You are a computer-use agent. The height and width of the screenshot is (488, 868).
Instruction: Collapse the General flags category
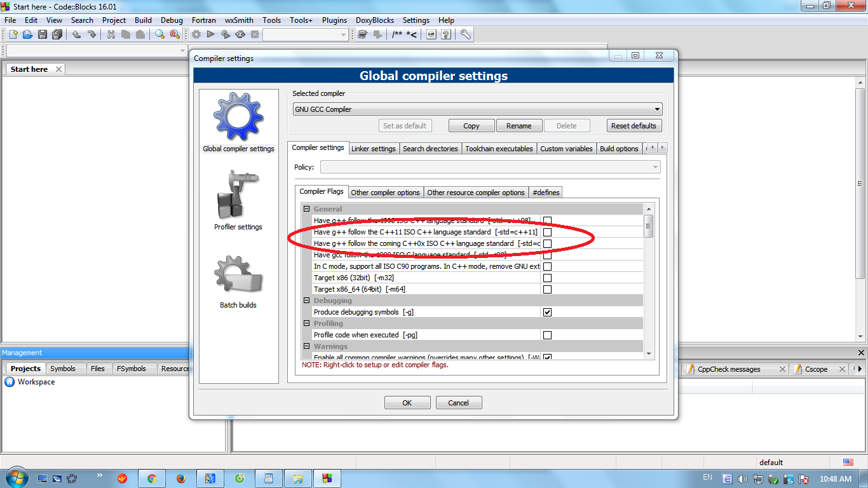(x=307, y=209)
